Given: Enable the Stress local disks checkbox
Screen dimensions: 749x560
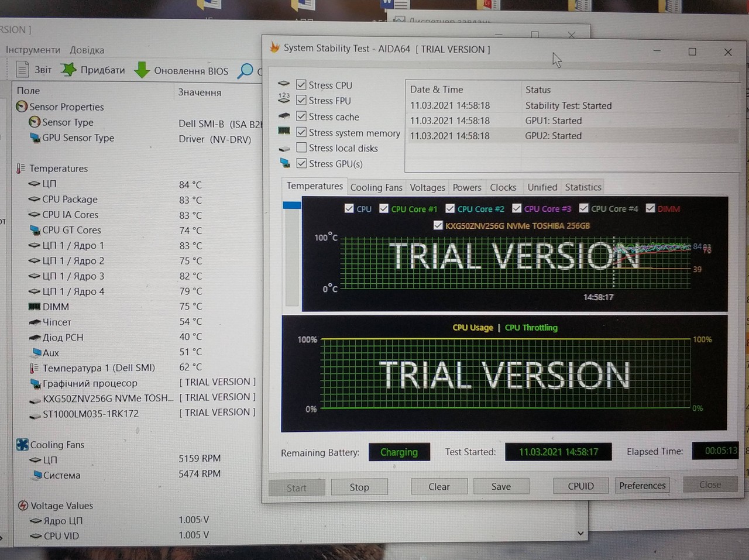Looking at the screenshot, I should point(301,148).
